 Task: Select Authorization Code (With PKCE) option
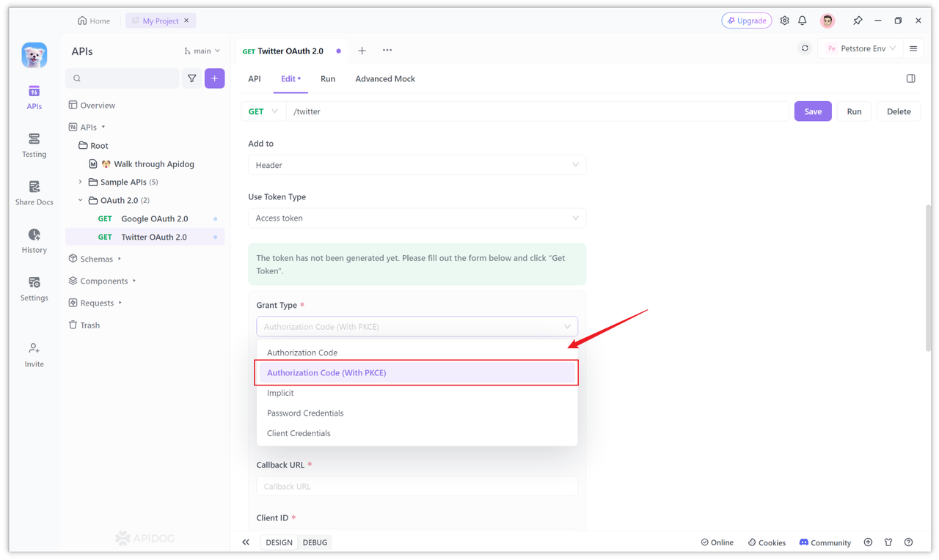pyautogui.click(x=417, y=372)
